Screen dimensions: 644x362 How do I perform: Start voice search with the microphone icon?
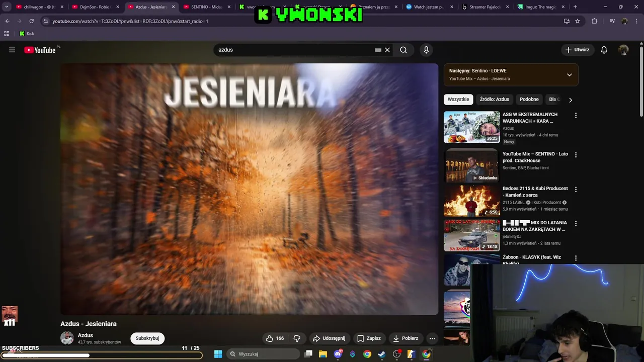pos(426,50)
